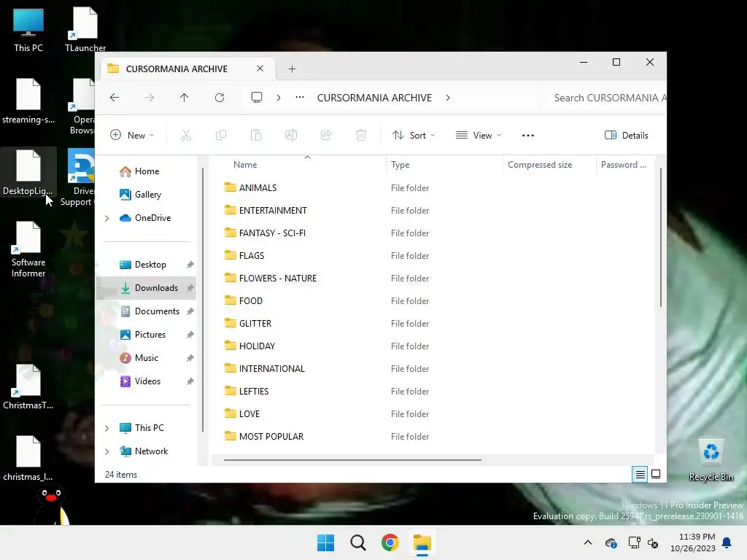Viewport: 747px width, 560px height.
Task: Open the address bar ellipsis menu
Action: coord(300,97)
